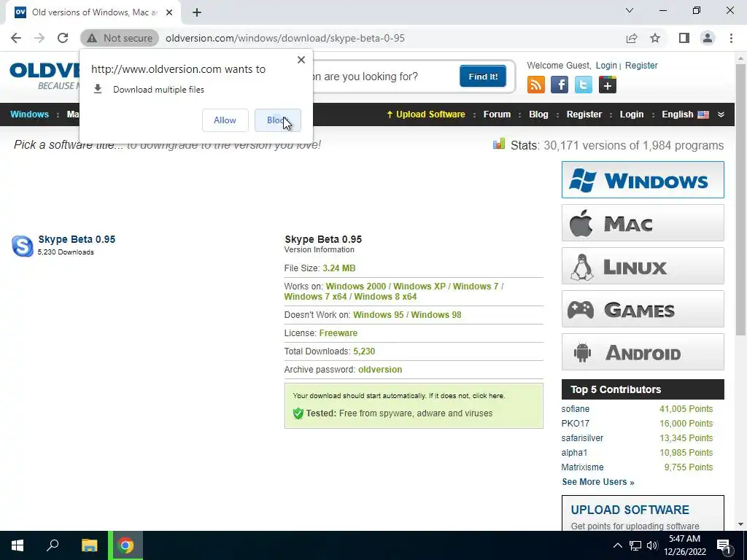Click the Chrome taskbar icon
The image size is (747, 560).
(125, 545)
